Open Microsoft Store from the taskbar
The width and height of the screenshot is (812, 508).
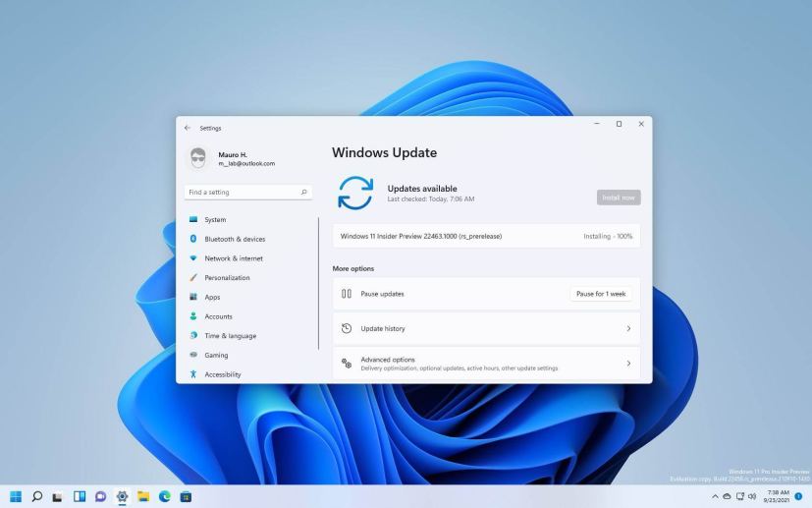(187, 497)
